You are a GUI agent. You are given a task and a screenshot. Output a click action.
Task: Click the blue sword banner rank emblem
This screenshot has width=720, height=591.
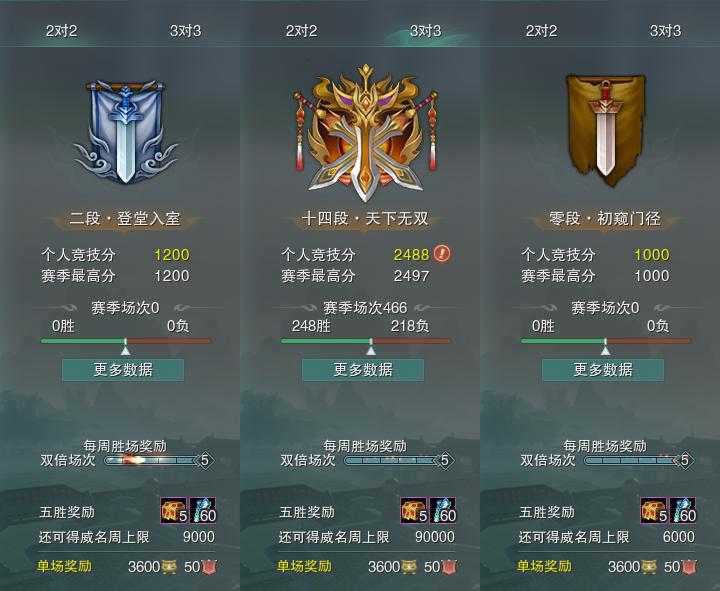point(125,132)
